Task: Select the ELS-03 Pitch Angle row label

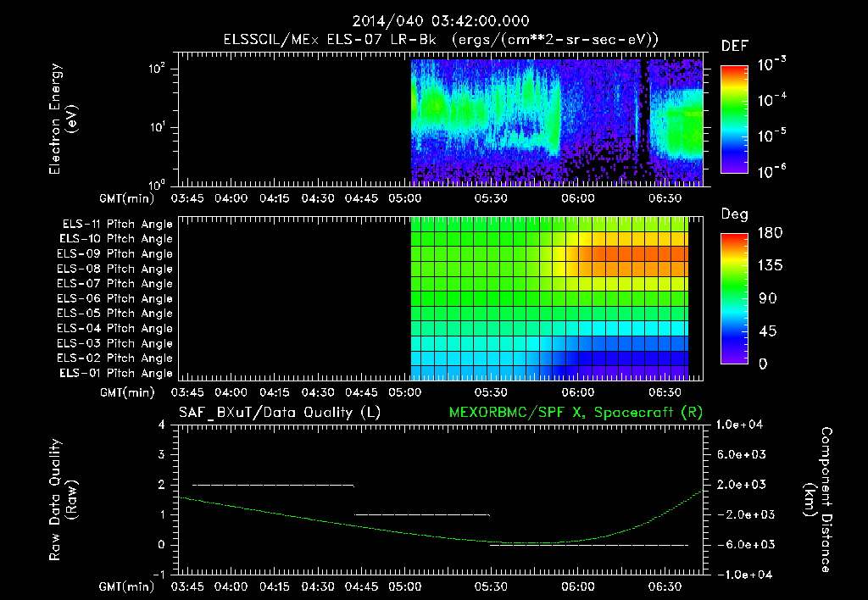Action: tap(115, 344)
